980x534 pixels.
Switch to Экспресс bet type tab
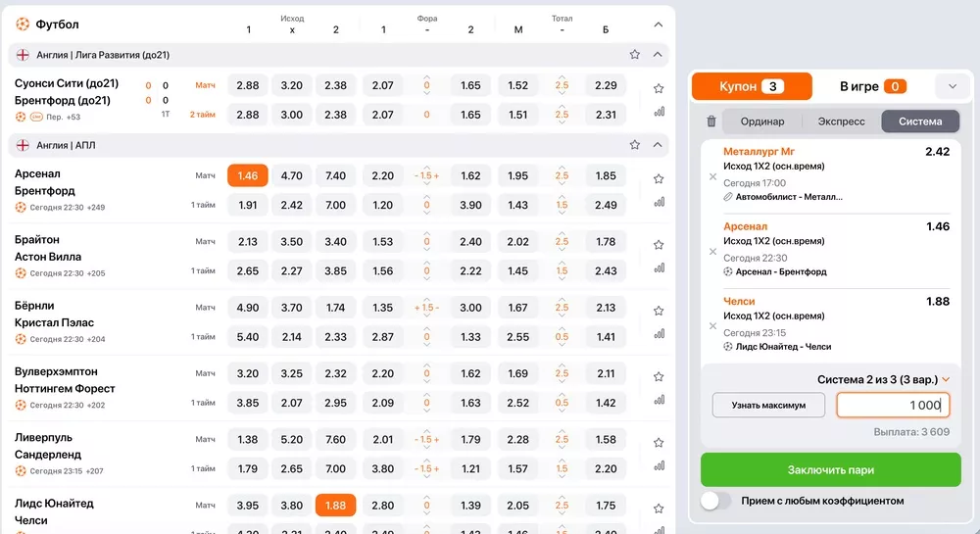pyautogui.click(x=841, y=121)
